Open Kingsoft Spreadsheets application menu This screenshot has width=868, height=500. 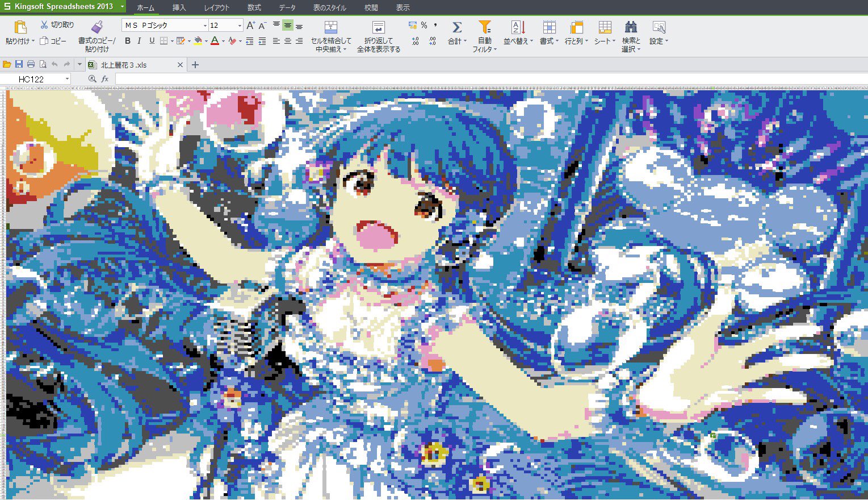coord(64,7)
